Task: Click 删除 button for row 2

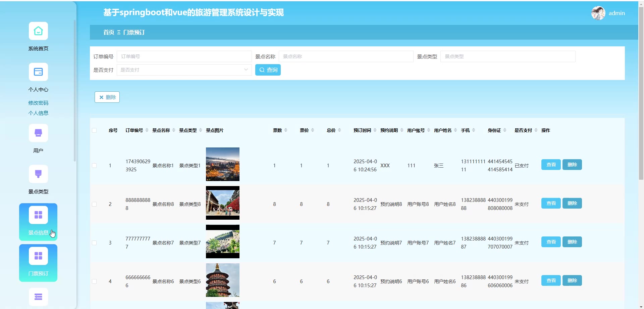Action: 572,204
